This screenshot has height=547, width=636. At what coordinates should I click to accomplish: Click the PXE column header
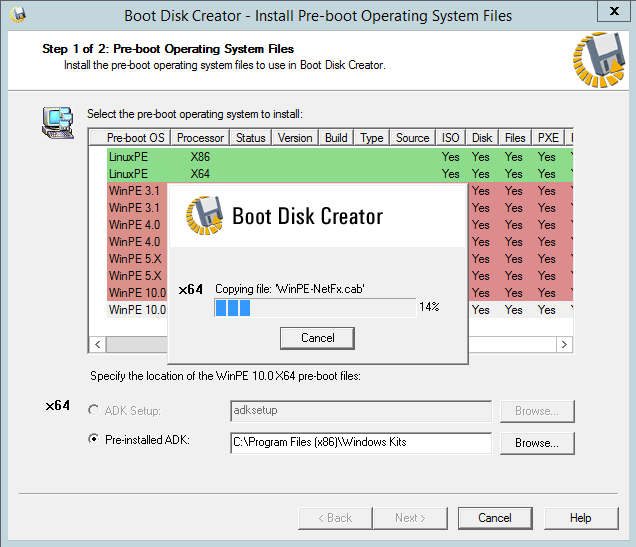click(548, 138)
